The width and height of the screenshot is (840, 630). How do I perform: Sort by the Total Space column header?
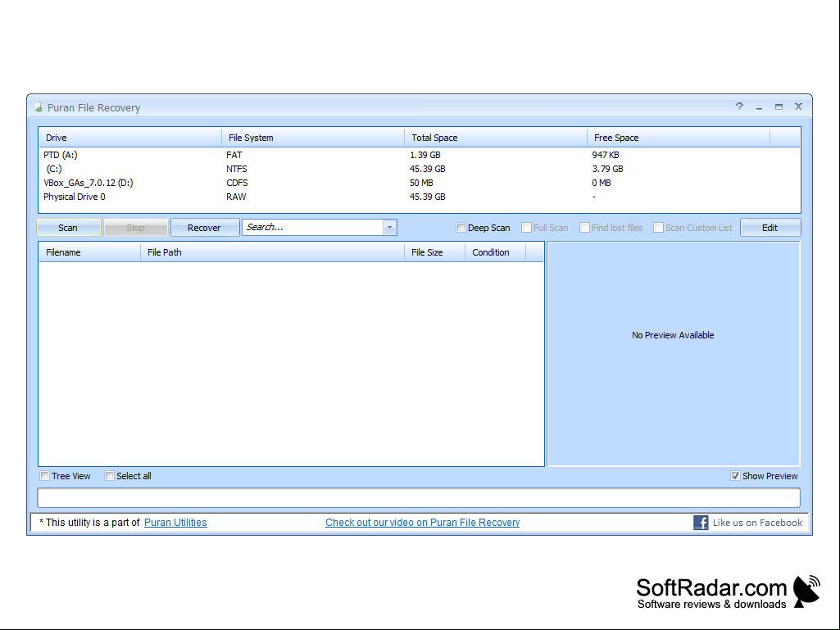point(496,137)
